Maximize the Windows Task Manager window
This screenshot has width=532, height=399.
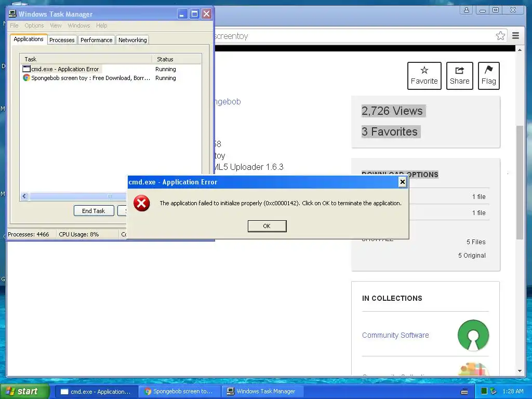194,14
